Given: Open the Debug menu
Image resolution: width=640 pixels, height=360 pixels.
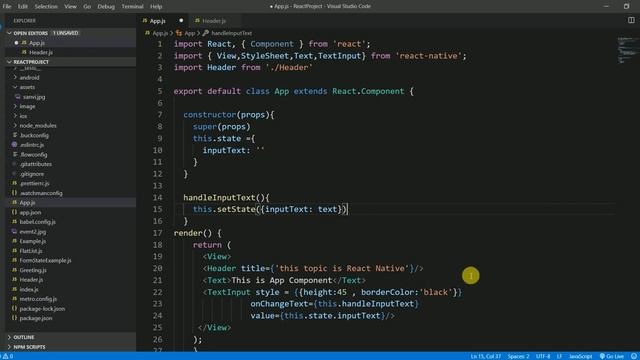Looking at the screenshot, I should (x=106, y=7).
